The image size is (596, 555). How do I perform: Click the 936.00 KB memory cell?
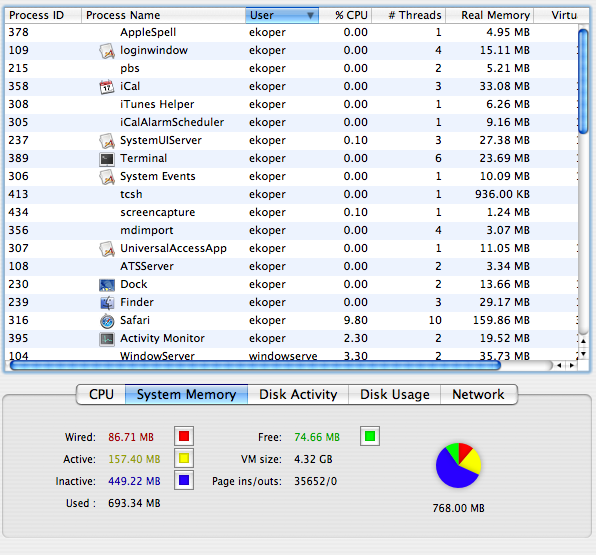pyautogui.click(x=502, y=194)
